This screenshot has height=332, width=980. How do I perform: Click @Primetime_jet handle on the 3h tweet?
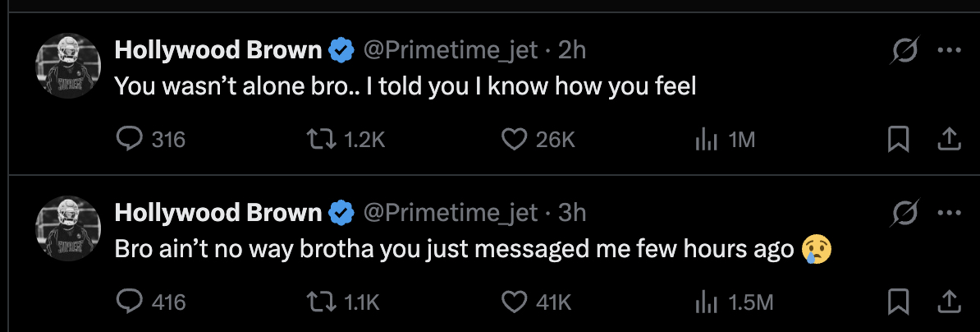tap(450, 214)
